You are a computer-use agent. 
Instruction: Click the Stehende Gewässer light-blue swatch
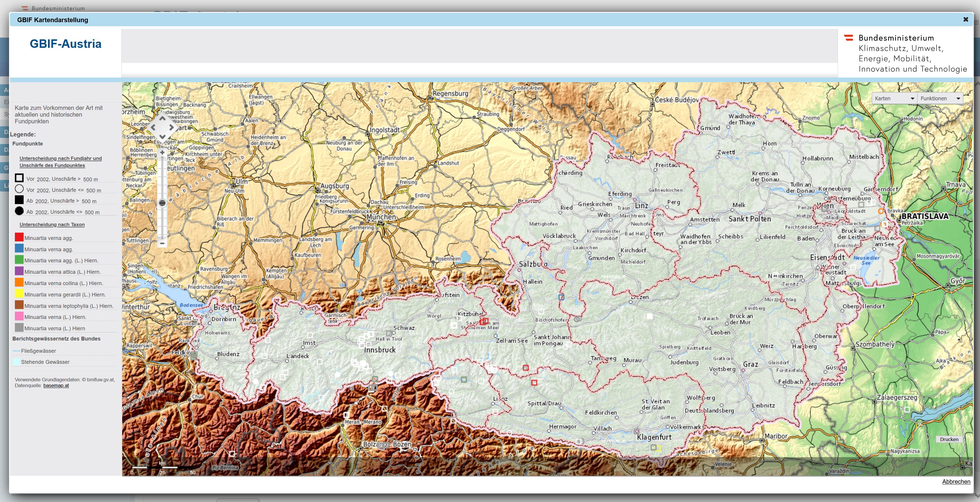[16, 362]
